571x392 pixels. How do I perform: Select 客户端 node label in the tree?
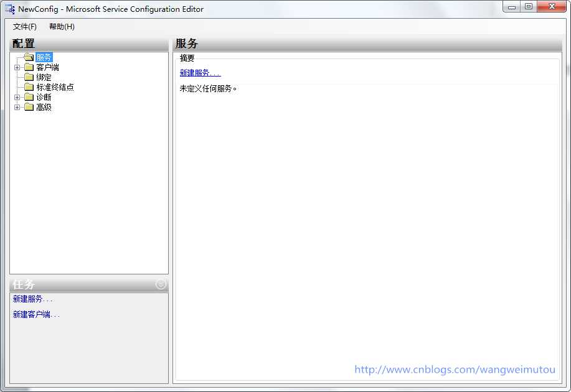[48, 67]
